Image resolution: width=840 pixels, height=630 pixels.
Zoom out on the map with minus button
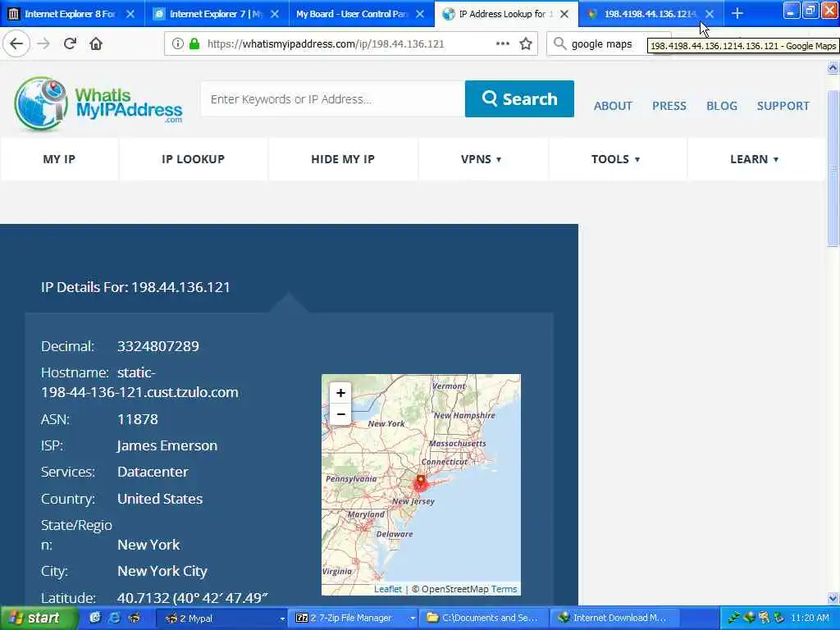coord(340,414)
